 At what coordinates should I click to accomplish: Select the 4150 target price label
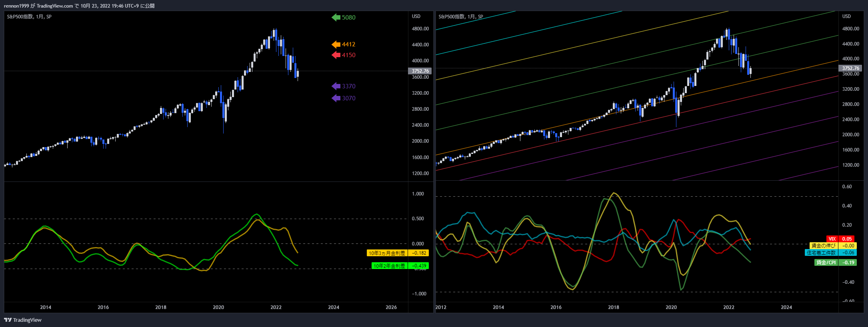tap(348, 55)
